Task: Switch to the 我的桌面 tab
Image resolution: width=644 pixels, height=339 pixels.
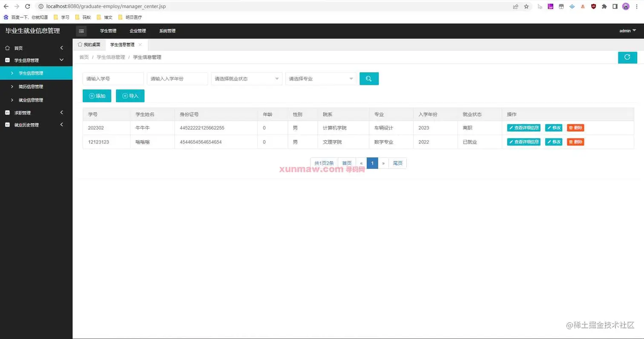Action: coord(89,44)
